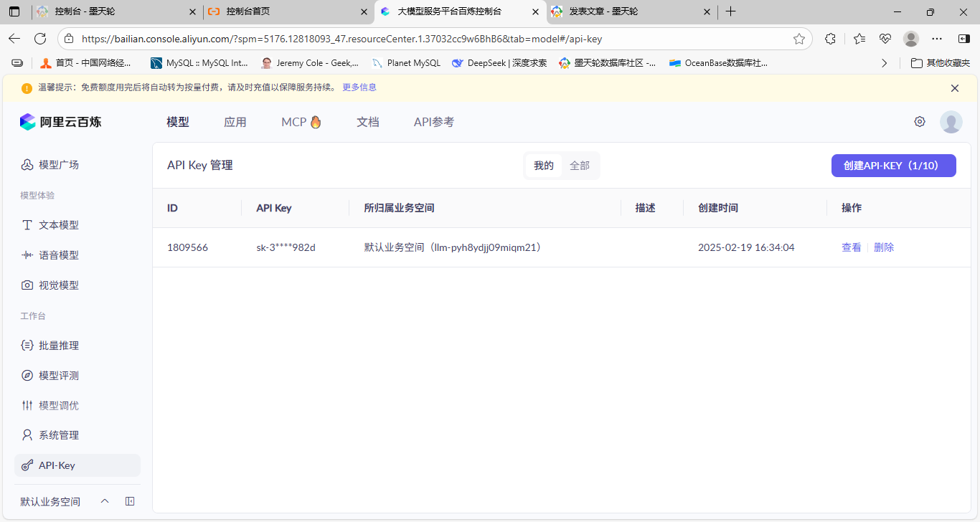Click 删除 for API key 1809566
Viewport: 980px width, 522px height.
pos(884,247)
